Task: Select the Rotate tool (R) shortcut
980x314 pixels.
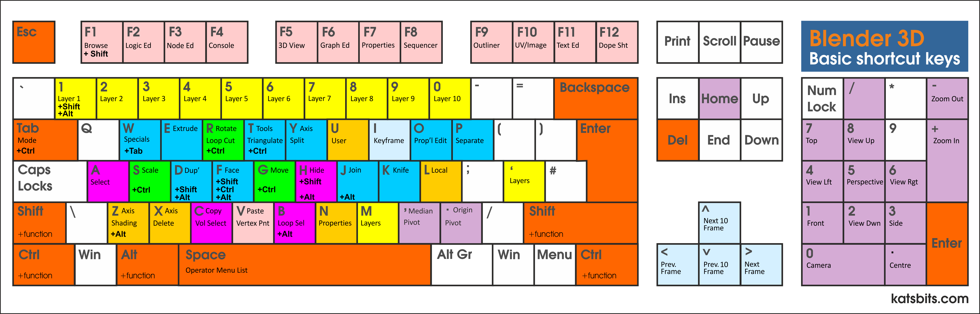Action: [221, 142]
